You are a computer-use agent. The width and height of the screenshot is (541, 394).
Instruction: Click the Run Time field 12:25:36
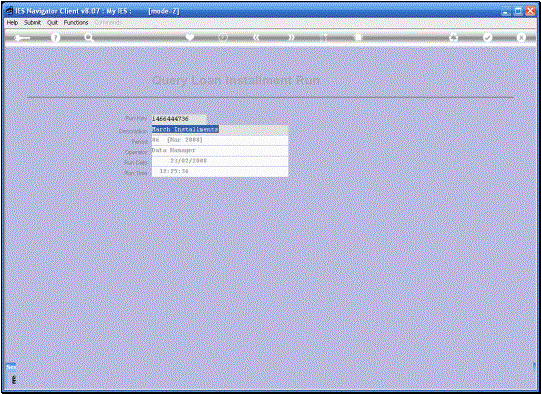220,171
